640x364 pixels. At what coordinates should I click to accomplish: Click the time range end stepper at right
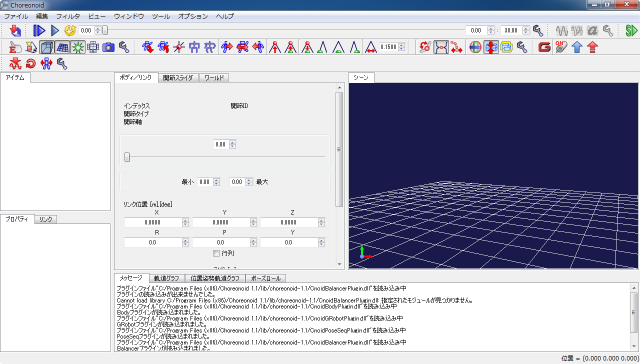(x=526, y=31)
